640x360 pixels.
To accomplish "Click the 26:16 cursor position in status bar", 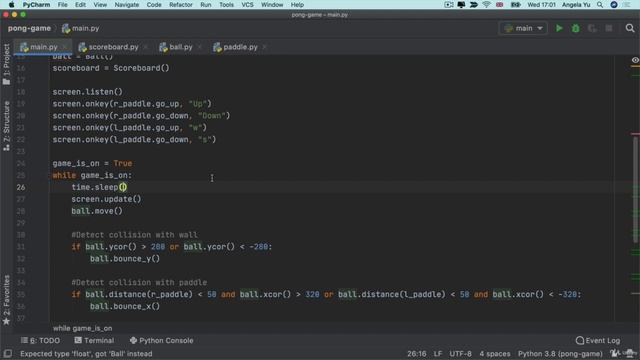I will [x=416, y=354].
